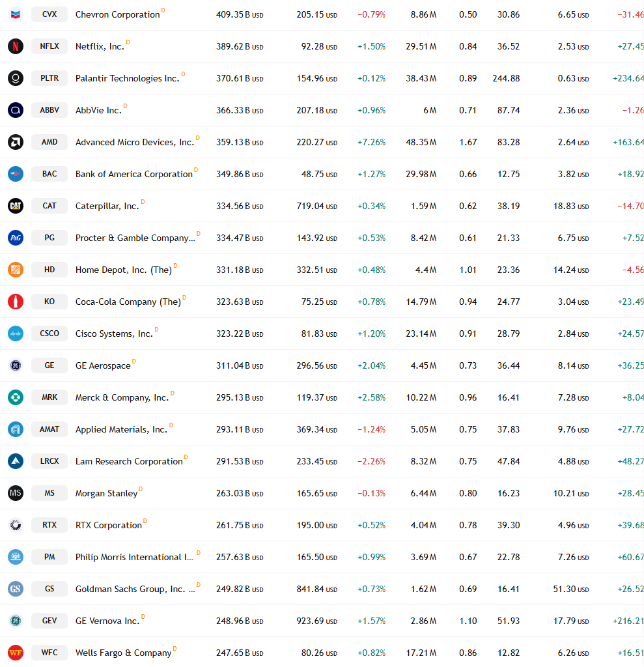Open Bank of America Corporation link
644x667 pixels.
[x=134, y=174]
